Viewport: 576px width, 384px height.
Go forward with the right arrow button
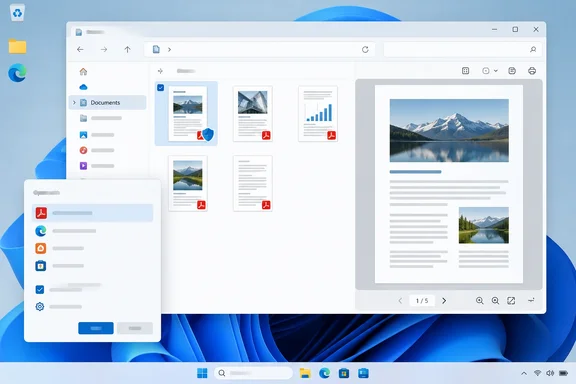(x=104, y=49)
